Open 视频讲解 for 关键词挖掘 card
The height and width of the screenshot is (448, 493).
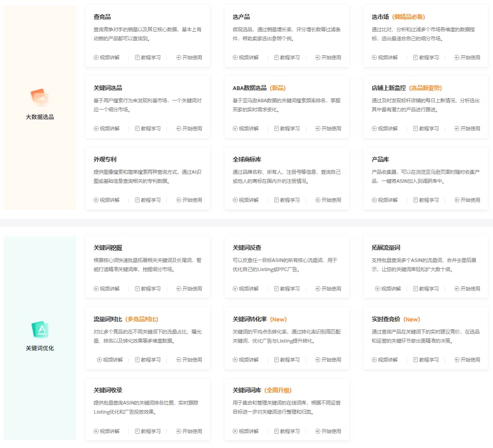[107, 289]
